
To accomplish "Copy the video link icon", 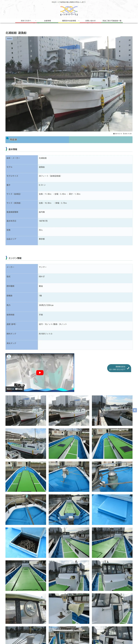I will [x=69, y=356].
